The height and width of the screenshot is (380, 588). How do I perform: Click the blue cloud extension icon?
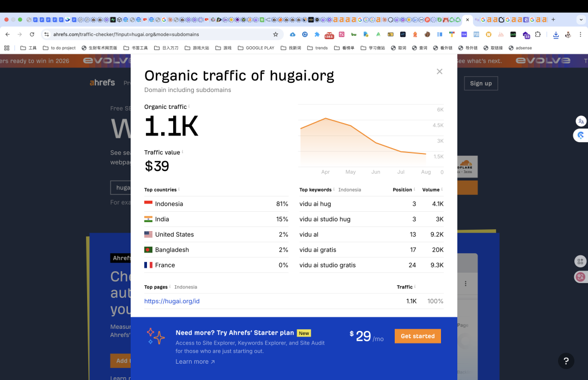click(292, 34)
